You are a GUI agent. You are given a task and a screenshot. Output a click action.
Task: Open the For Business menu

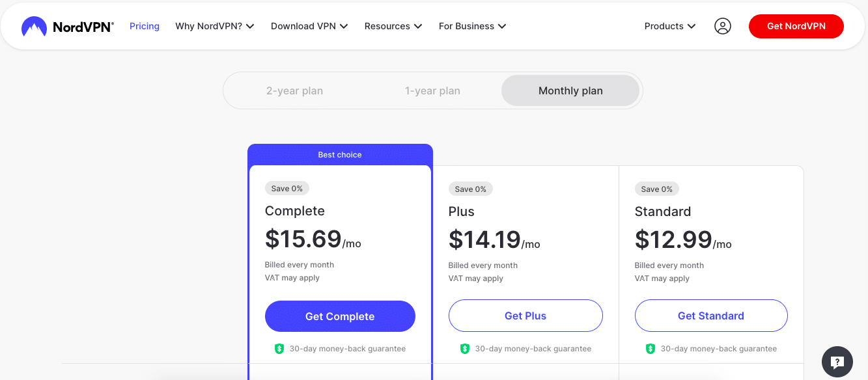pyautogui.click(x=471, y=26)
